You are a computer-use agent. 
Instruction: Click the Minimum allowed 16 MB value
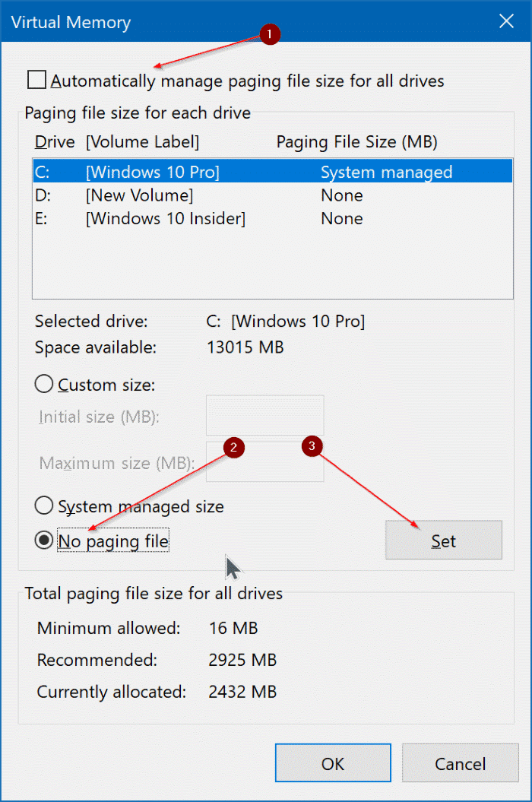(x=233, y=628)
